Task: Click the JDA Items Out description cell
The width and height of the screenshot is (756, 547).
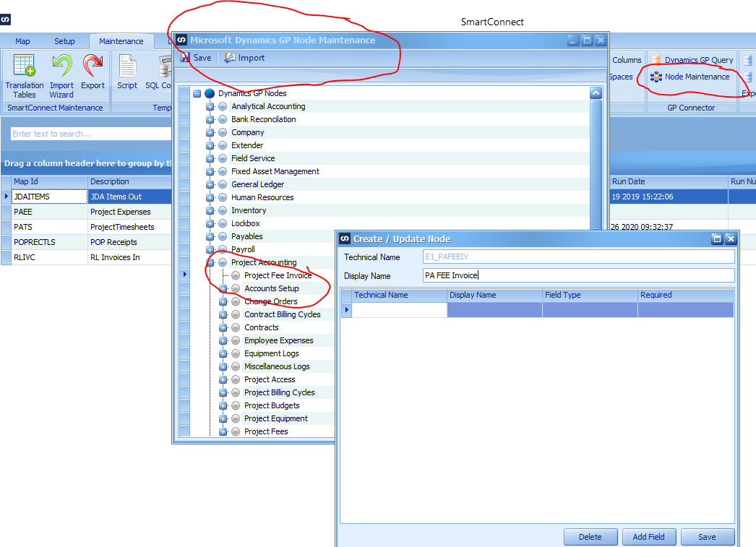Action: click(129, 197)
